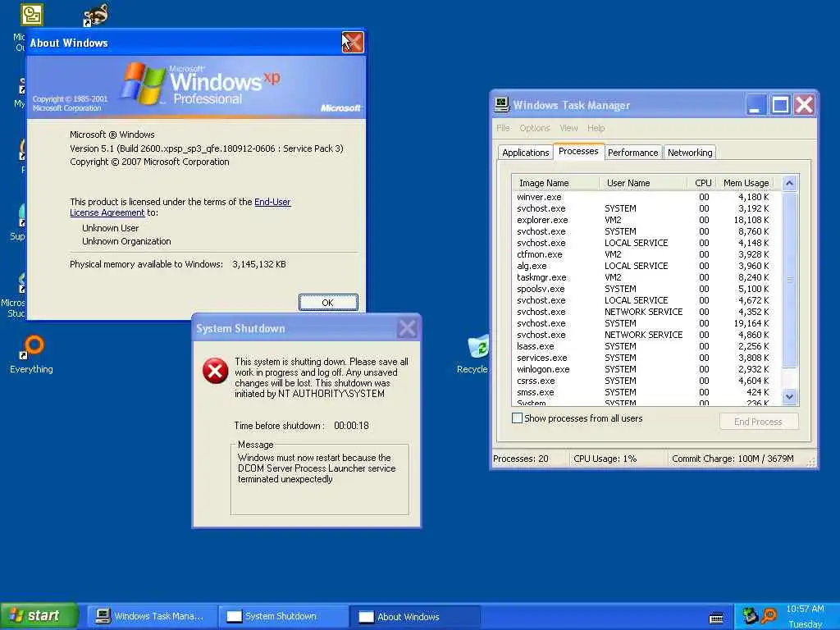Select the ctfmon.exe process row
840x630 pixels.
tap(646, 254)
